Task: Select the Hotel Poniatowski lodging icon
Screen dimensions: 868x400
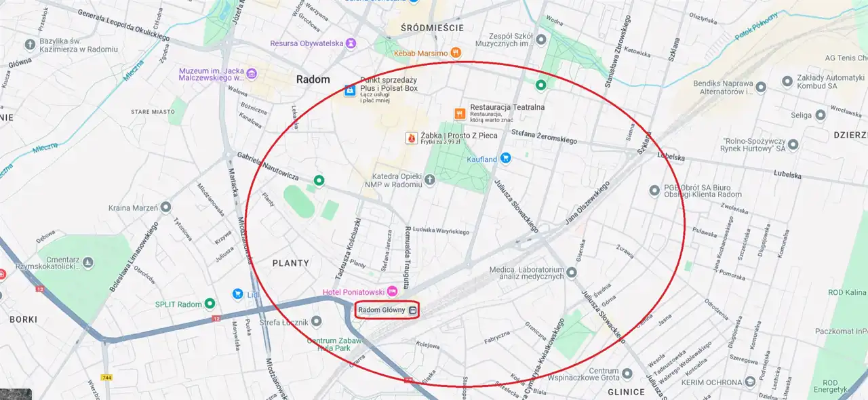Action: click(392, 292)
